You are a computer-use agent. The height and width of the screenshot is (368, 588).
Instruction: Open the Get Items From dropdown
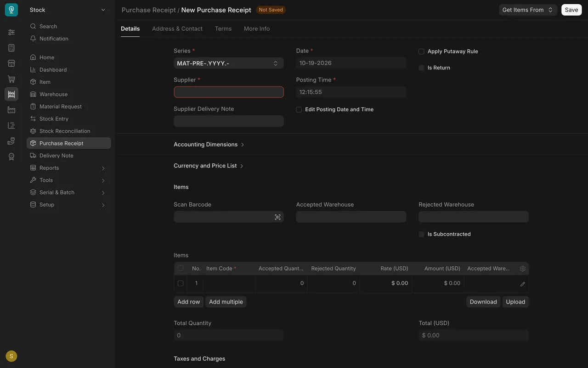point(528,10)
